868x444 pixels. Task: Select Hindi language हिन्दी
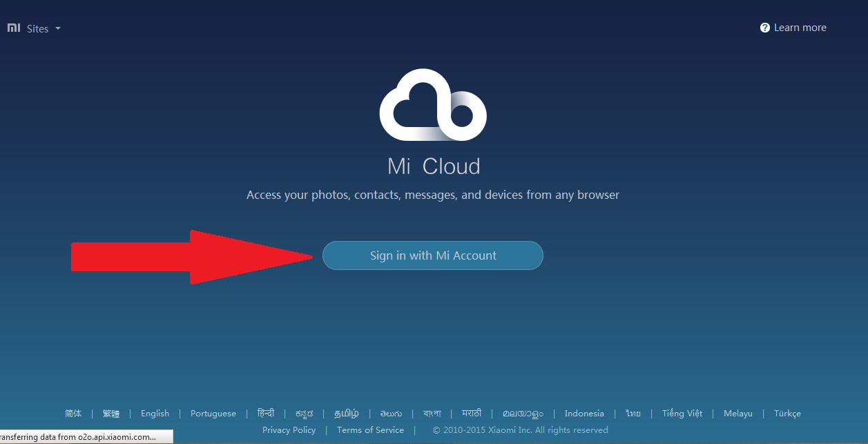[x=266, y=413]
